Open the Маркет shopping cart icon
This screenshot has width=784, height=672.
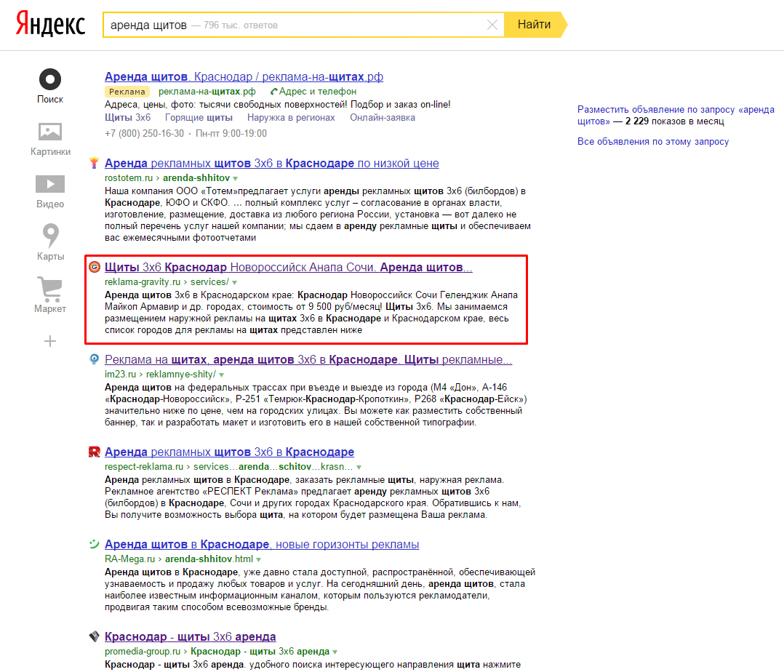click(x=50, y=289)
